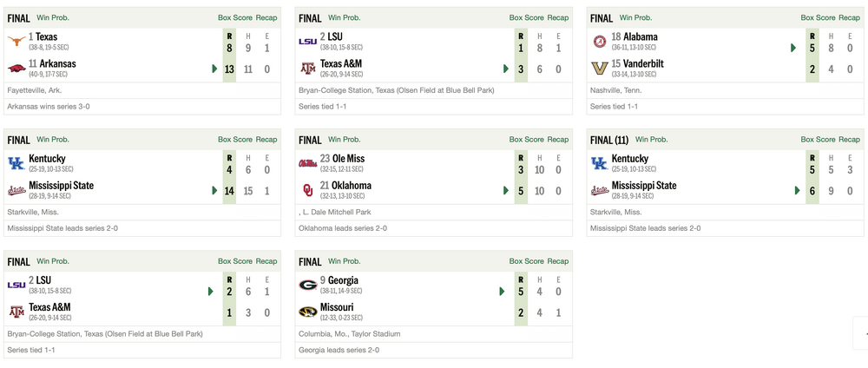Open the 11 Arkansas team name link

[52, 63]
